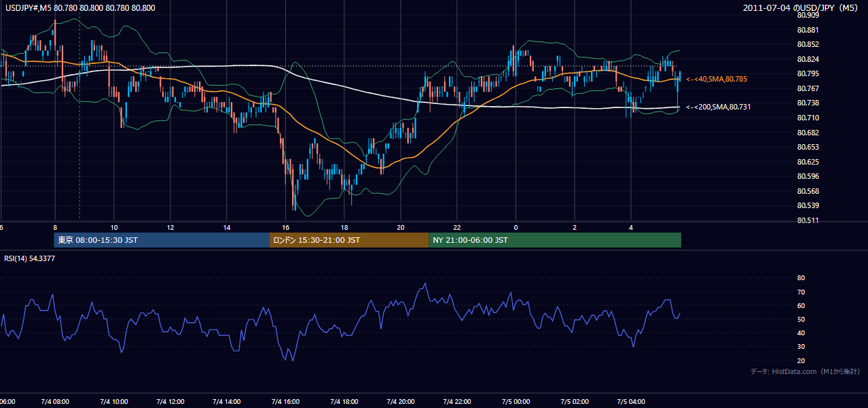Click the RSI 60 level label
Image resolution: width=868 pixels, height=408 pixels.
[x=801, y=305]
